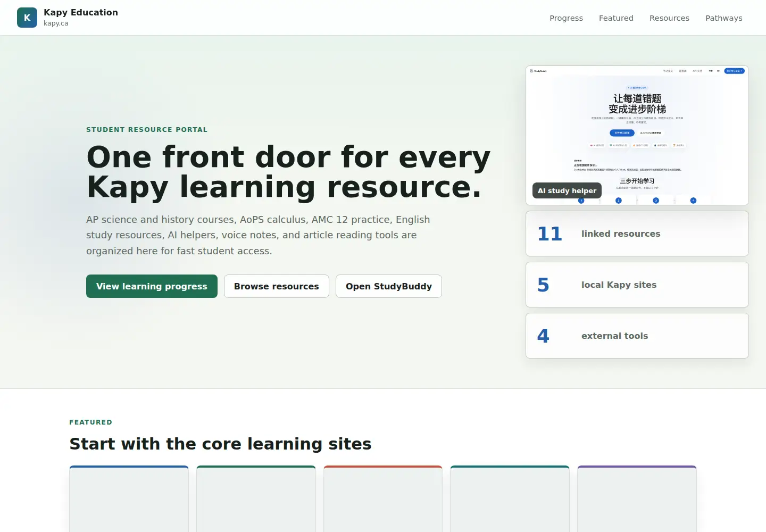Click 'Start with the core learning sites' heading
This screenshot has width=766, height=532.
pos(220,444)
